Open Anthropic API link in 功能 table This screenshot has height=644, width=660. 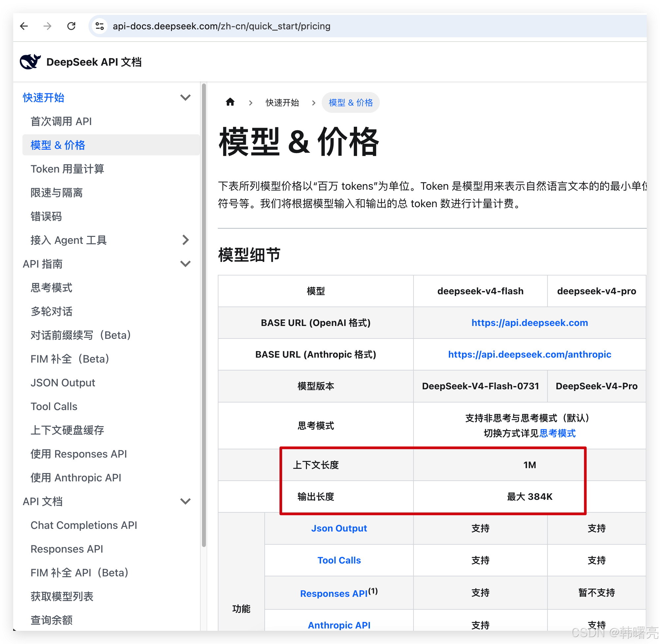pos(339,625)
